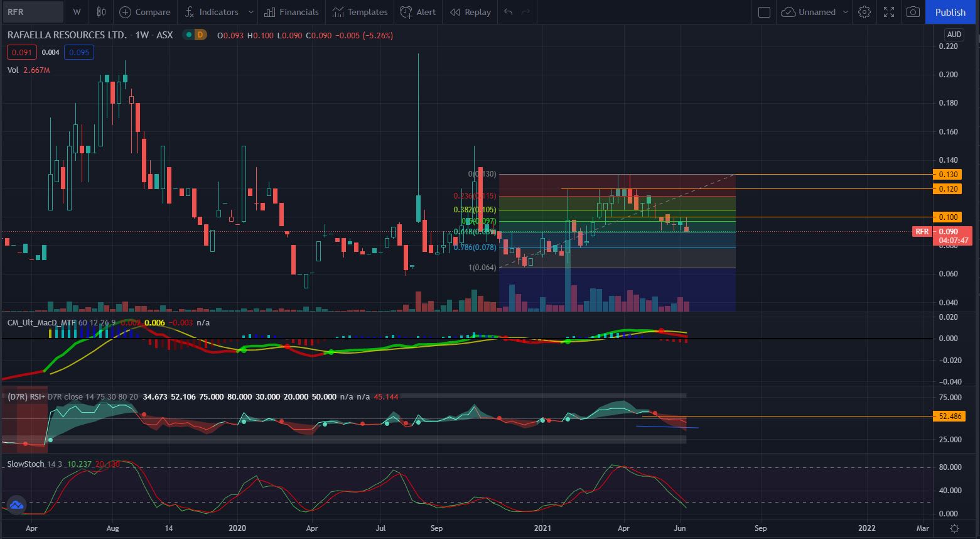Click the Jun time axis label
The width and height of the screenshot is (980, 539).
(x=680, y=528)
